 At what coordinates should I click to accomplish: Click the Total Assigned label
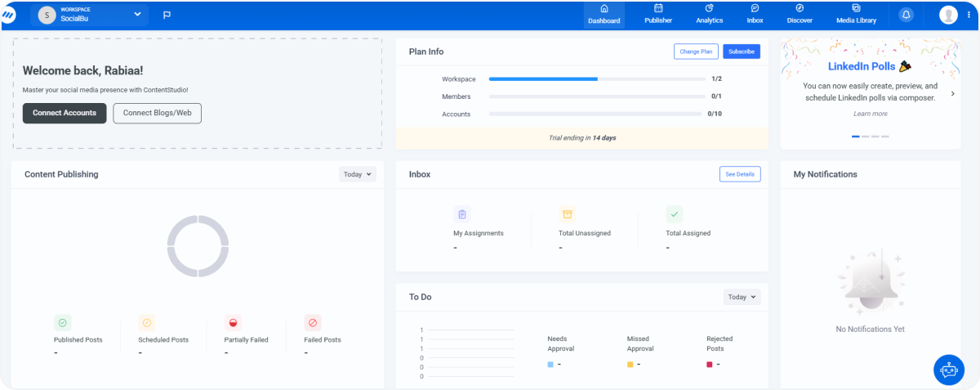tap(688, 233)
